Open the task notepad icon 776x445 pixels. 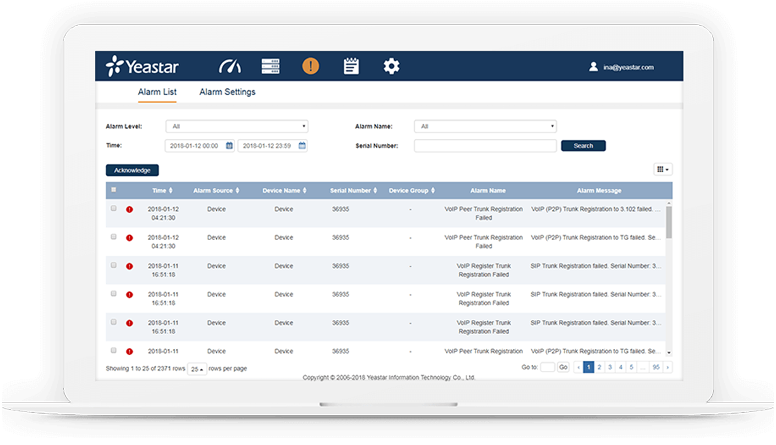click(x=351, y=67)
